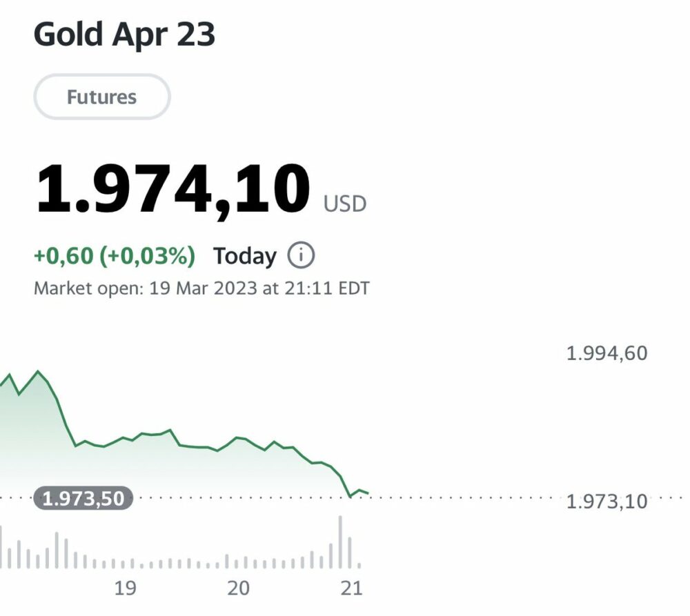The image size is (690, 616).
Task: Select the Today period label
Action: (244, 256)
